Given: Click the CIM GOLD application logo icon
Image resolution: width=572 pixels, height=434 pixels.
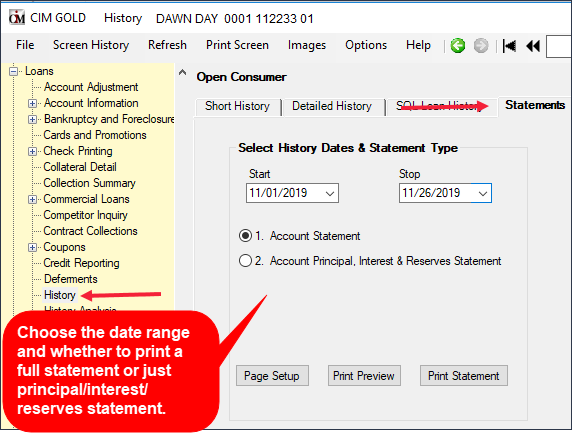Looking at the screenshot, I should [x=17, y=18].
